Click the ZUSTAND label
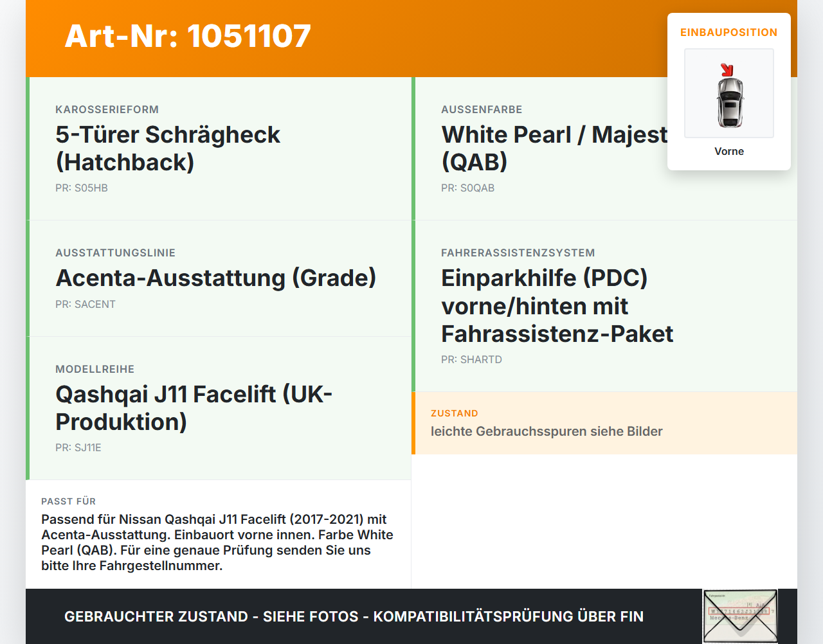 (455, 413)
